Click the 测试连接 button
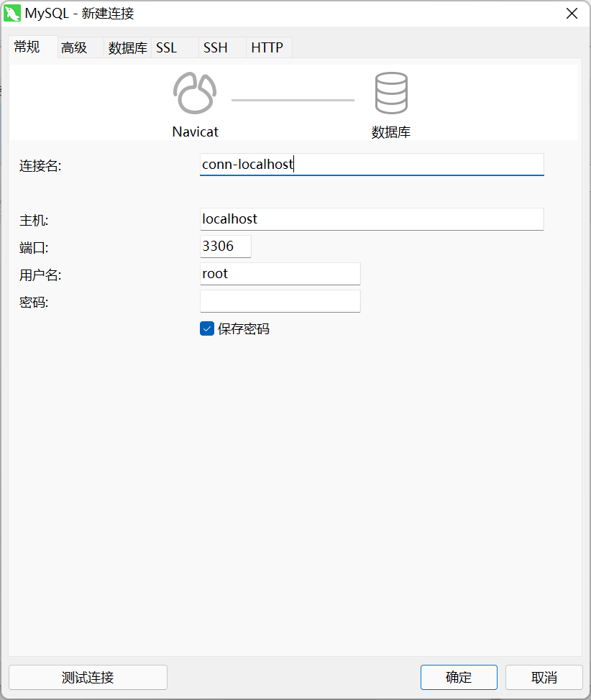The width and height of the screenshot is (591, 700). point(88,677)
